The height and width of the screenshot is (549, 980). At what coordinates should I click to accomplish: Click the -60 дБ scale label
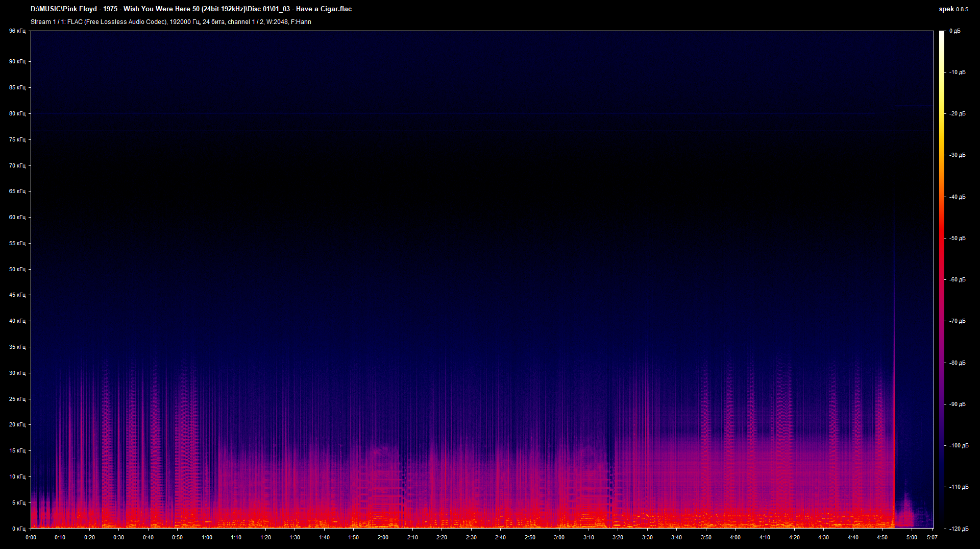(x=957, y=280)
